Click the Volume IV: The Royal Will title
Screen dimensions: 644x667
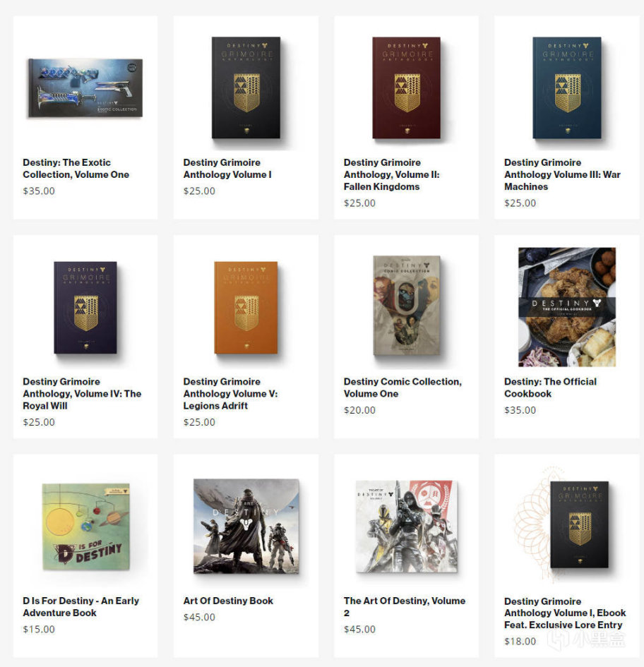click(x=82, y=393)
